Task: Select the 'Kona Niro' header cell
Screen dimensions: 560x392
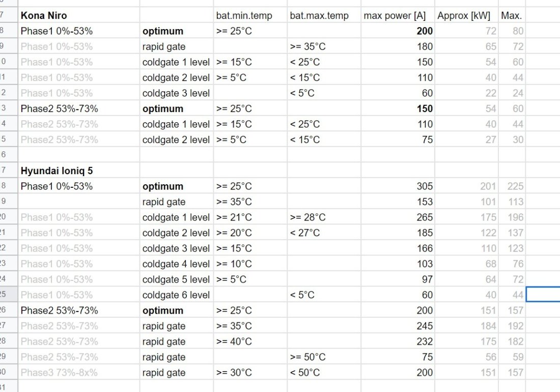Action: coord(78,15)
